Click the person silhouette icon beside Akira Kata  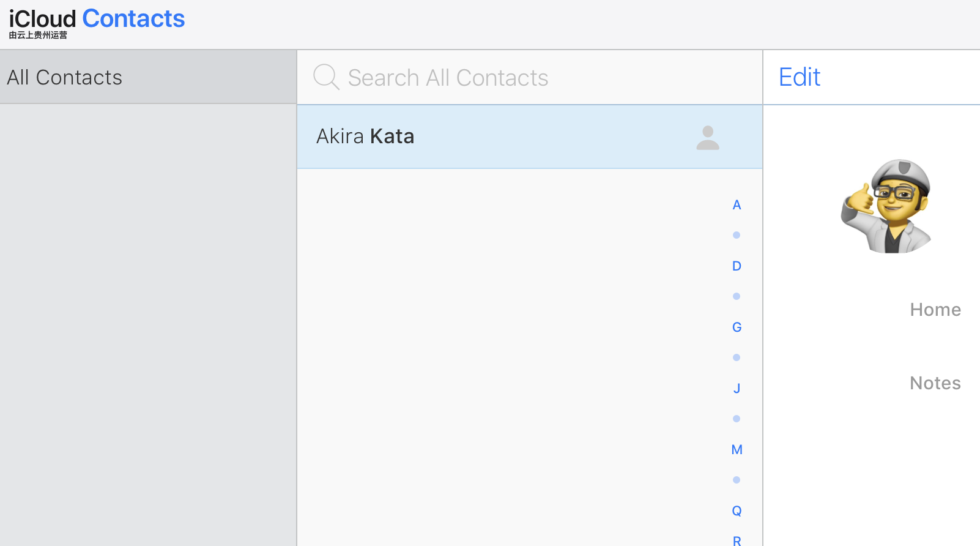pyautogui.click(x=708, y=138)
